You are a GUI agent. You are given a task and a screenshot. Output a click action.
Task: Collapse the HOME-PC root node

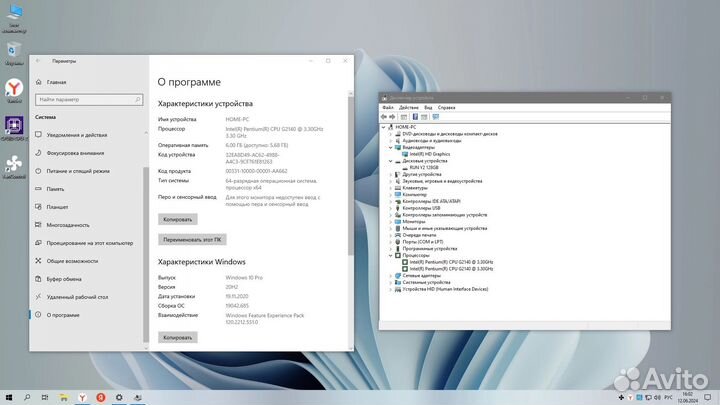coord(383,127)
